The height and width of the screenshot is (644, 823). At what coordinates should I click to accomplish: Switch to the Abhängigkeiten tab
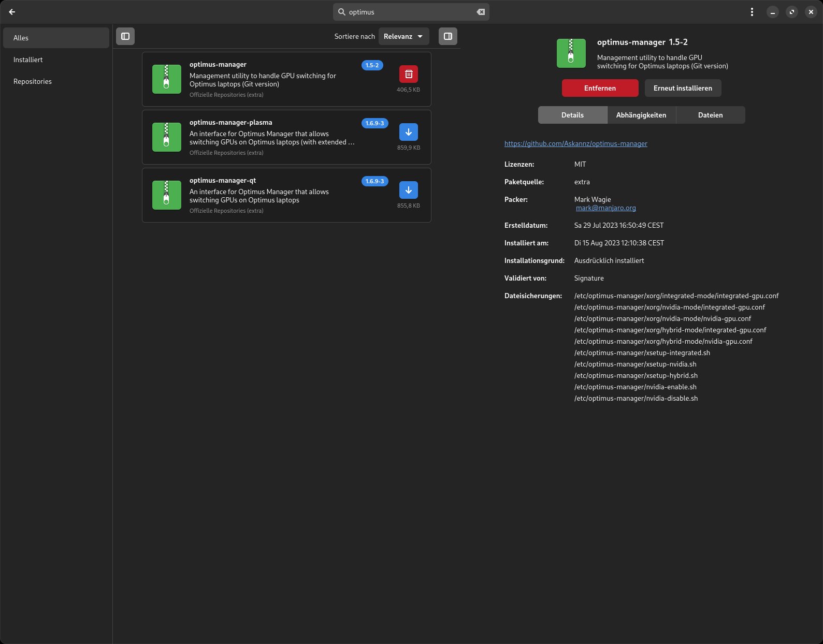(x=641, y=115)
